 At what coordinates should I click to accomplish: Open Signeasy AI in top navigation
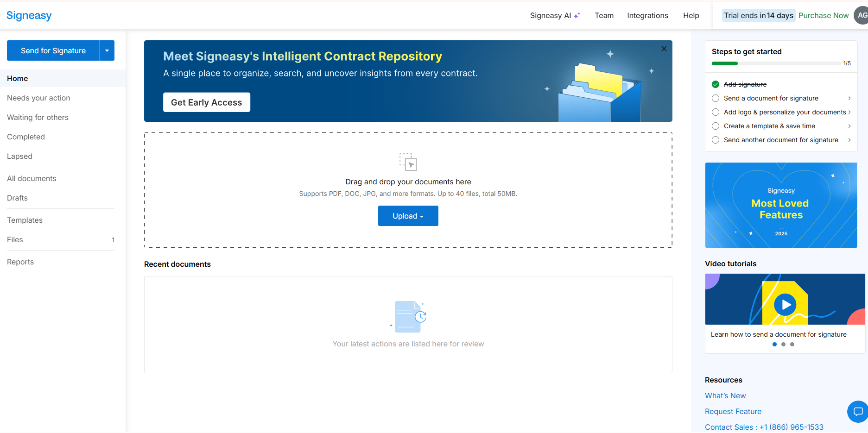[555, 15]
